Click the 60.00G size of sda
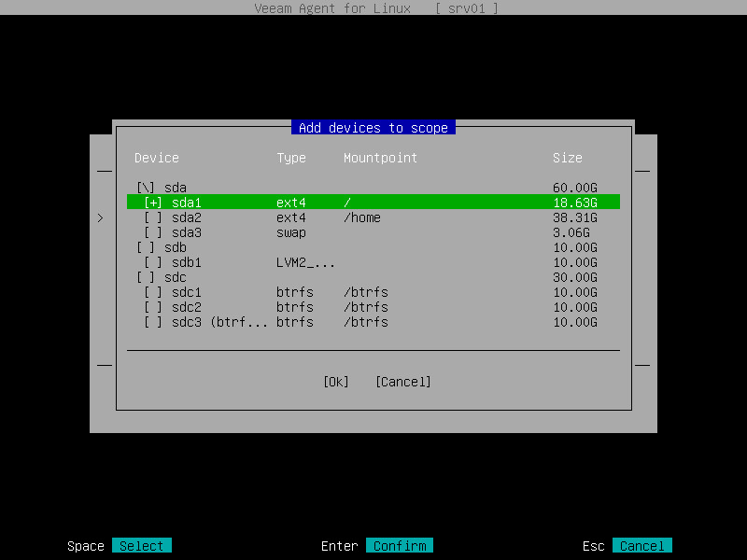Screen dimensions: 747x560 coord(575,188)
